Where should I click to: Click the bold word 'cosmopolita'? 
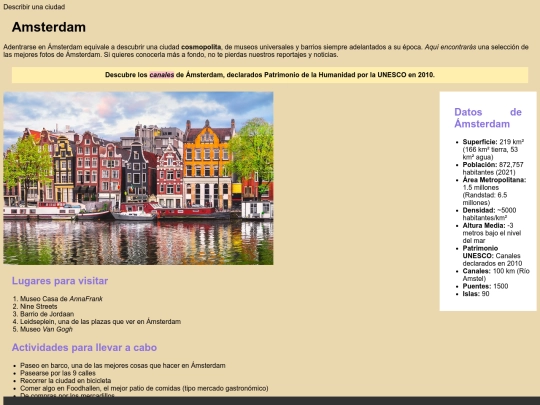tap(201, 47)
